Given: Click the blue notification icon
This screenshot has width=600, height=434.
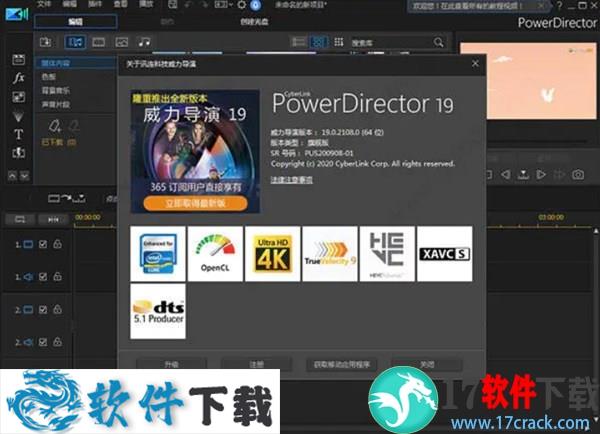Looking at the screenshot, I should coord(256,5).
